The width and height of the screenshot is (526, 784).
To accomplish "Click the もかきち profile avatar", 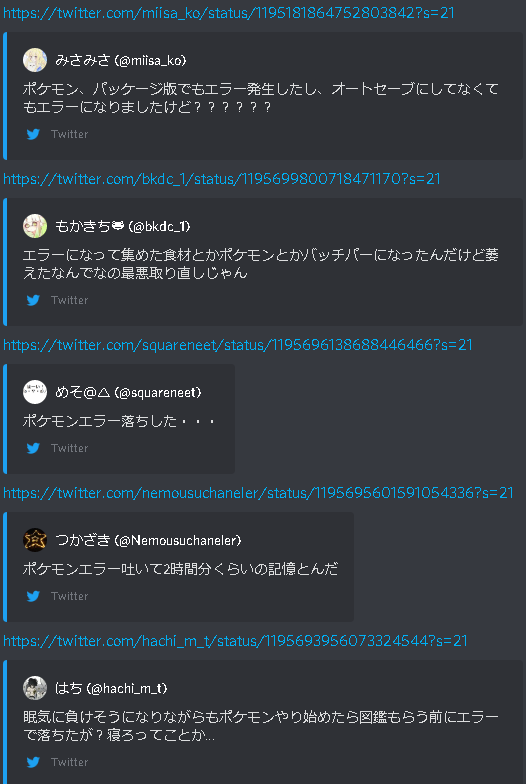I will [x=35, y=226].
